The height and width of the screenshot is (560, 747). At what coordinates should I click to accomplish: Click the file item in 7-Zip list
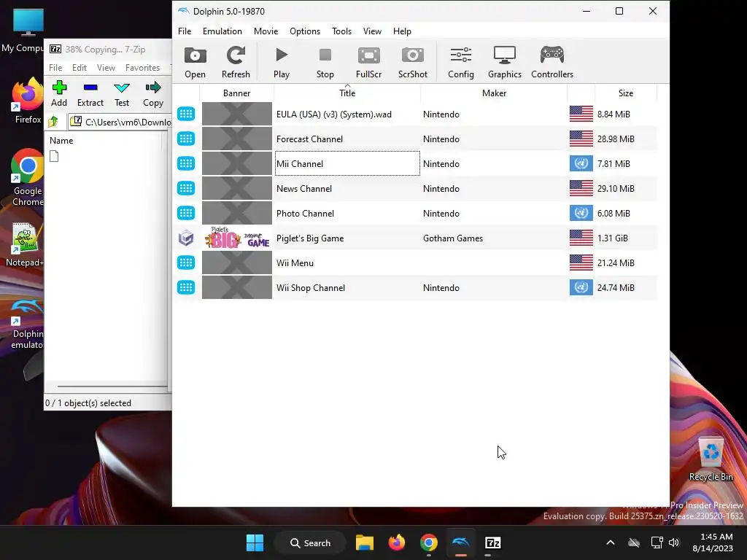[54, 156]
